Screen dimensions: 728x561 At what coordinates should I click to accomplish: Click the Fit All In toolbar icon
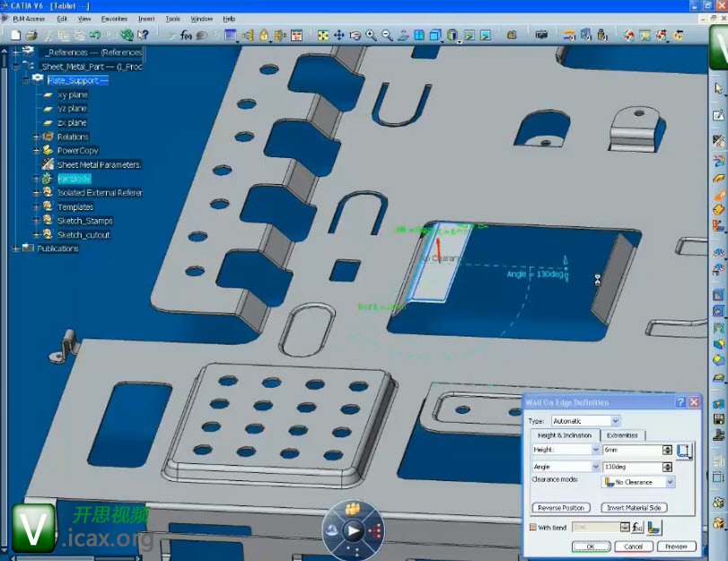tap(323, 36)
